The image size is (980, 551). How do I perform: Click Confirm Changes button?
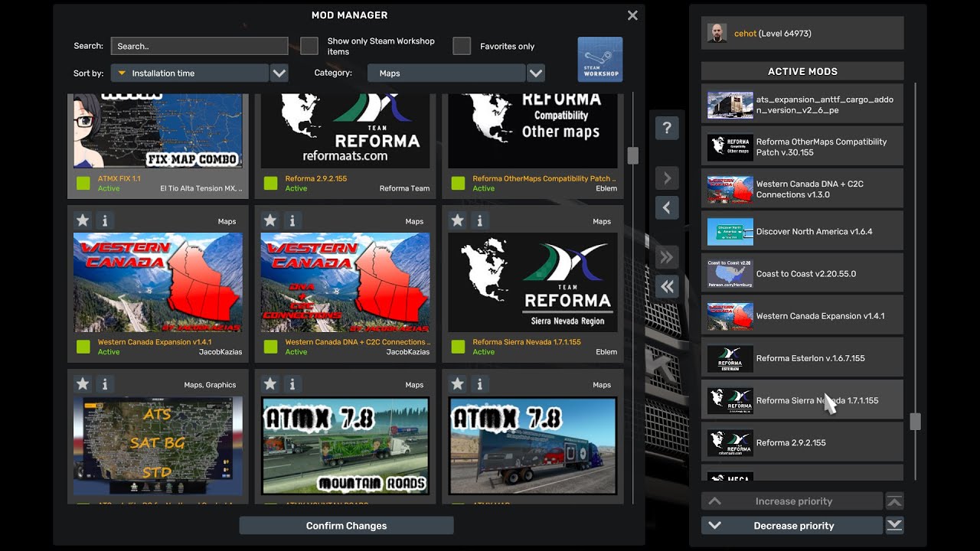click(346, 526)
